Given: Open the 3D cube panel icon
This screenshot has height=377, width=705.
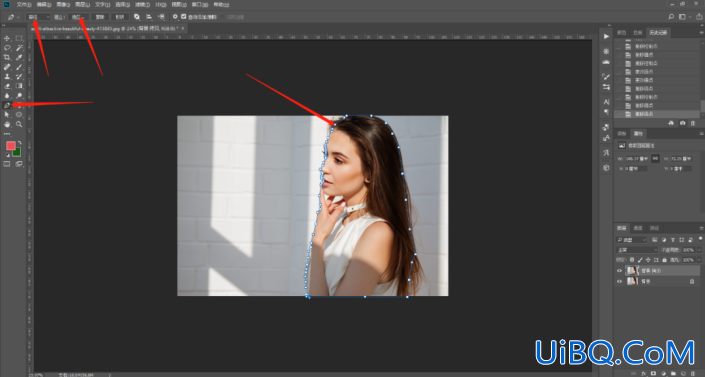Looking at the screenshot, I should (606, 168).
